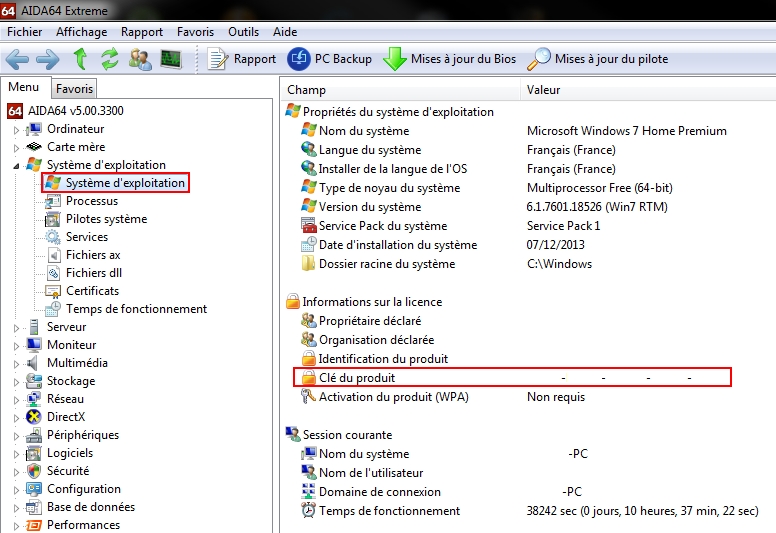Select Fichiers ax icon in tree
Image resolution: width=776 pixels, height=533 pixels.
[x=53, y=255]
